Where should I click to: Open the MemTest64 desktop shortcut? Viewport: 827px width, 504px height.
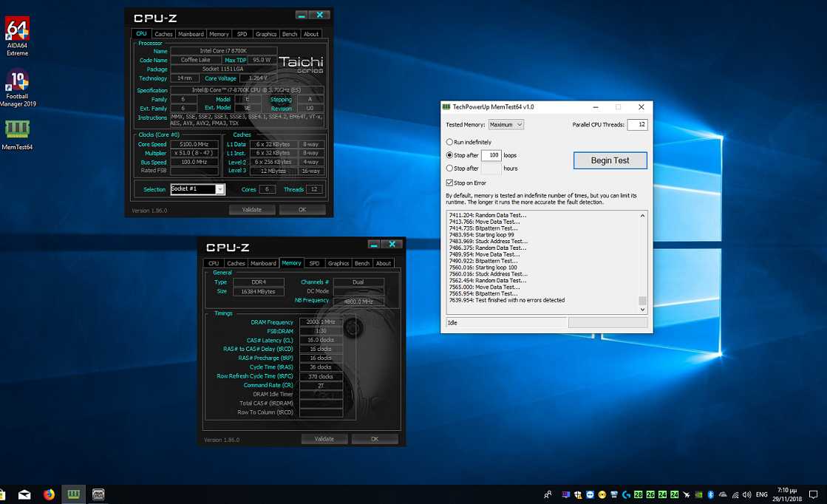tap(17, 135)
